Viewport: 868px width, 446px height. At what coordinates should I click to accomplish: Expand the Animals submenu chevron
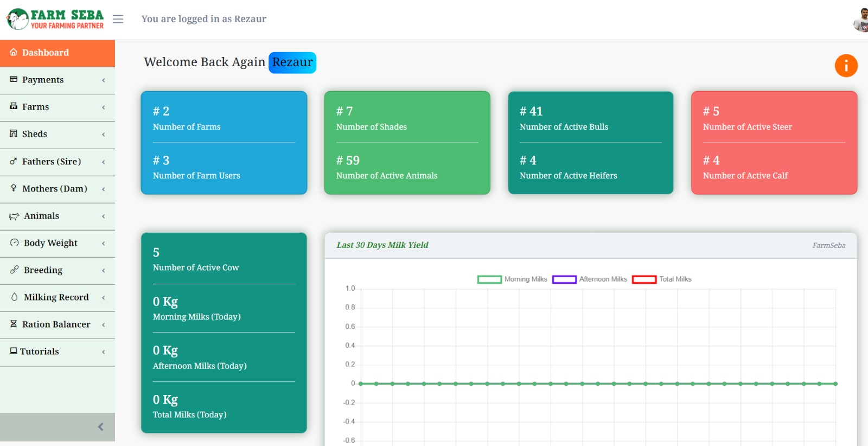point(104,216)
